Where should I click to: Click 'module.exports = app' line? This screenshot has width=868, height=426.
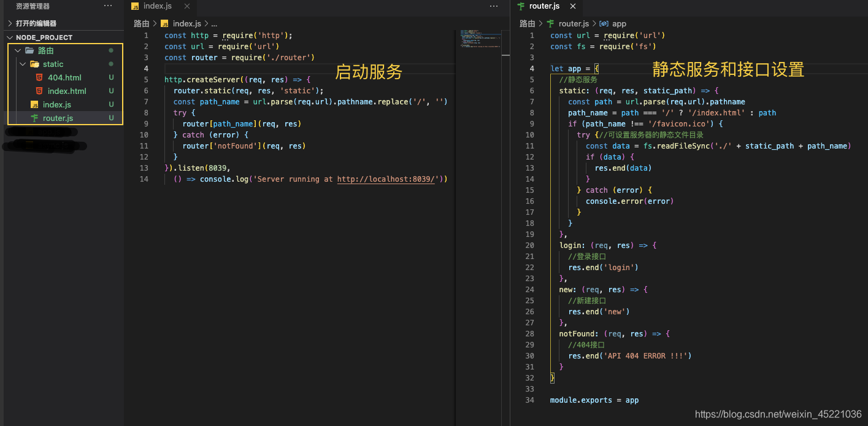tap(594, 400)
